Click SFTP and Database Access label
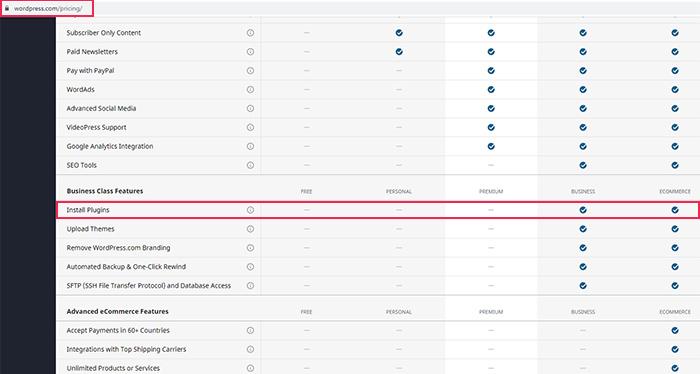Viewport: 700px width, 374px height. pos(149,286)
